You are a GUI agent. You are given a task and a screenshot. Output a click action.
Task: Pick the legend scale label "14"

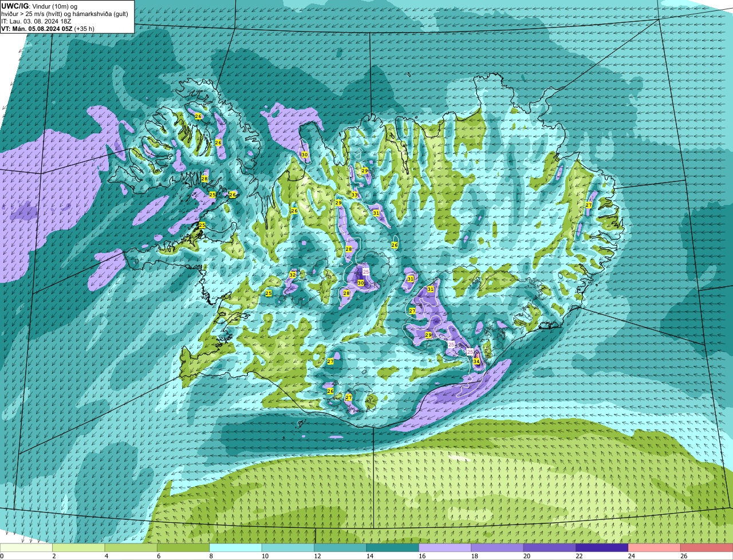369,555
